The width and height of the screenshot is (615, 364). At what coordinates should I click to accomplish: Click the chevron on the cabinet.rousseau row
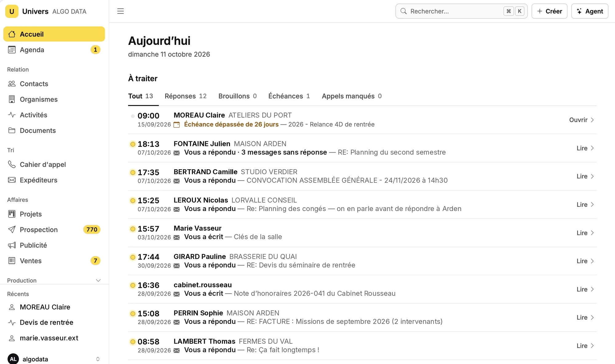592,289
